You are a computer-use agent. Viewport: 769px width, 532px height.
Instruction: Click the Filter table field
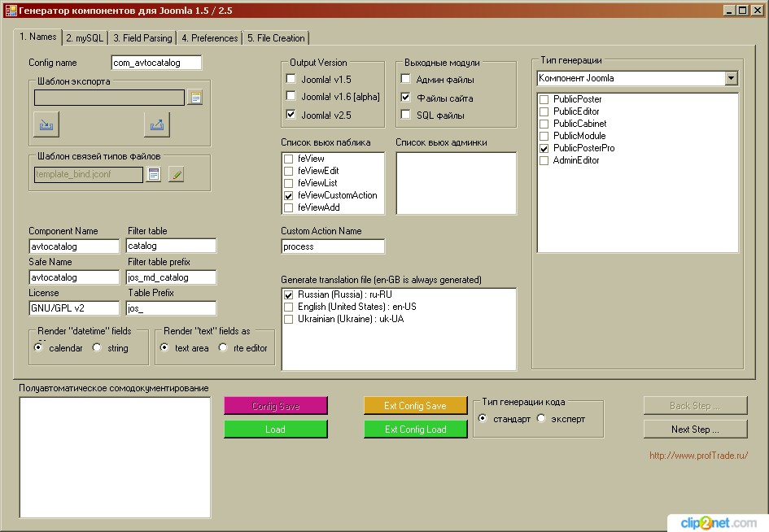coord(171,246)
